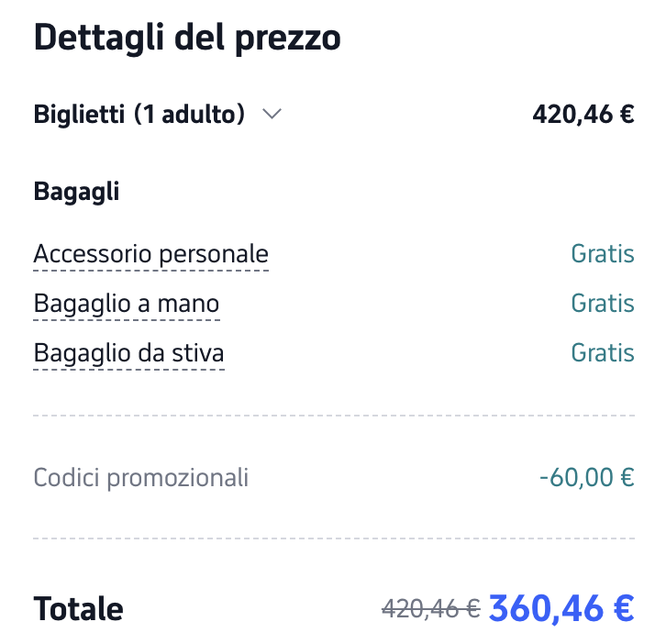Click the crossed-out original price 420,46 €
The width and height of the screenshot is (666, 644).
430,608
